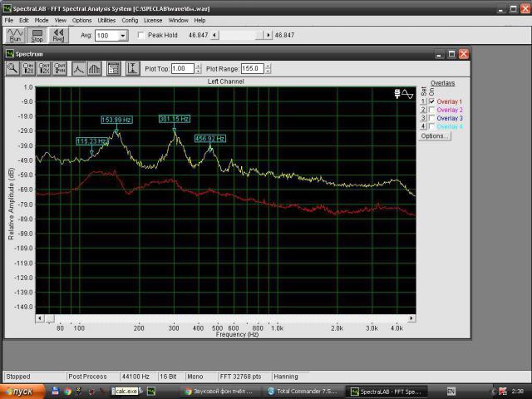
Task: Click the auto-scale amplitude icon
Action: [x=132, y=68]
